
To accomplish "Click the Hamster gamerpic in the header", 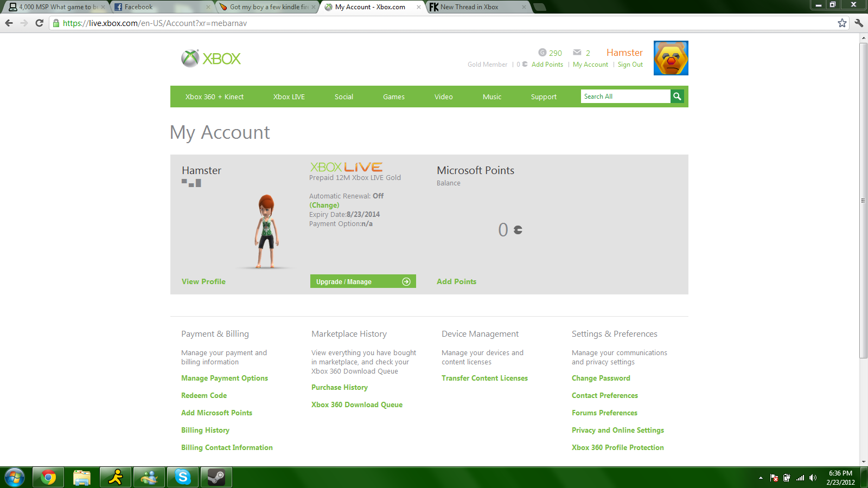I will (x=671, y=58).
